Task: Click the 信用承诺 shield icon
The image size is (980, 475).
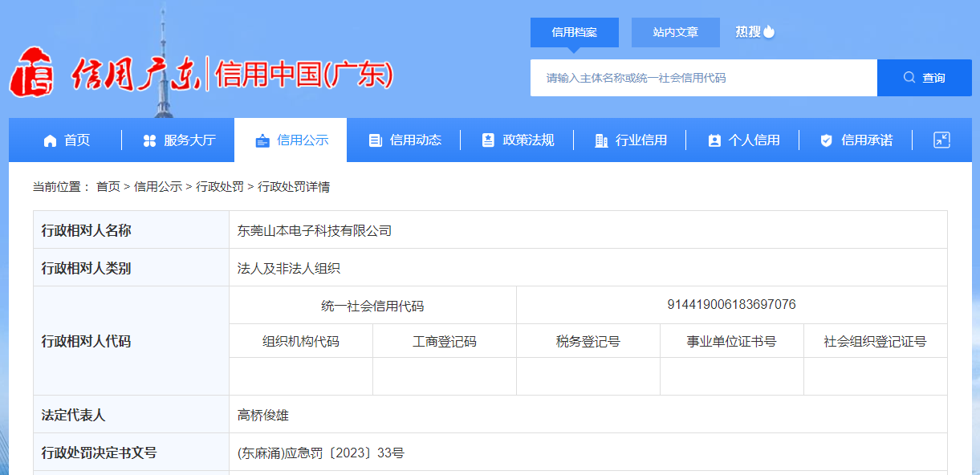Action: click(827, 140)
